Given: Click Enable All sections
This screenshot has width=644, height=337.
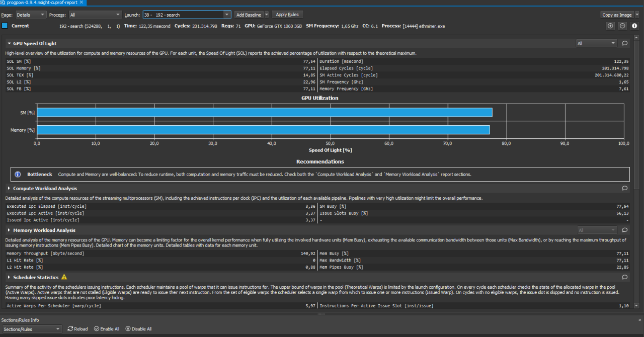Looking at the screenshot, I should (107, 329).
